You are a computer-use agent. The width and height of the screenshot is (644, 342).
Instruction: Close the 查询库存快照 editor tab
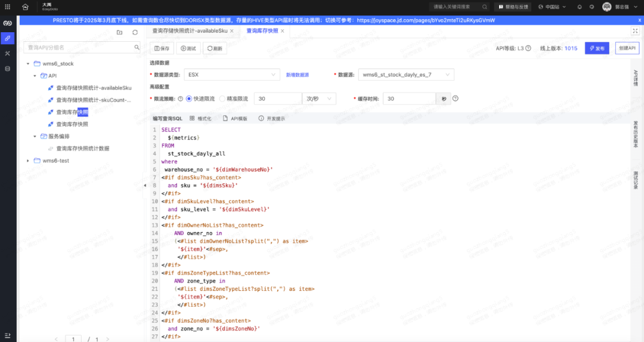coord(282,31)
